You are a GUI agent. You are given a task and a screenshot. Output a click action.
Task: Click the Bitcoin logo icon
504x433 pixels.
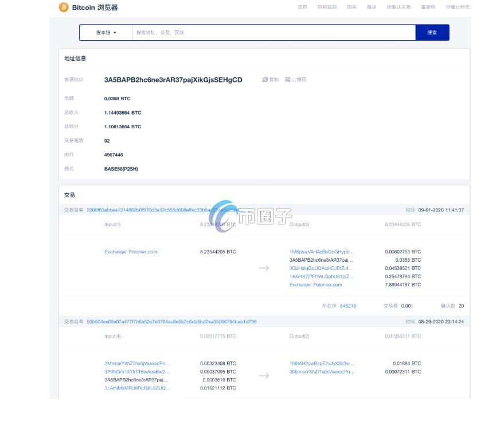63,7
